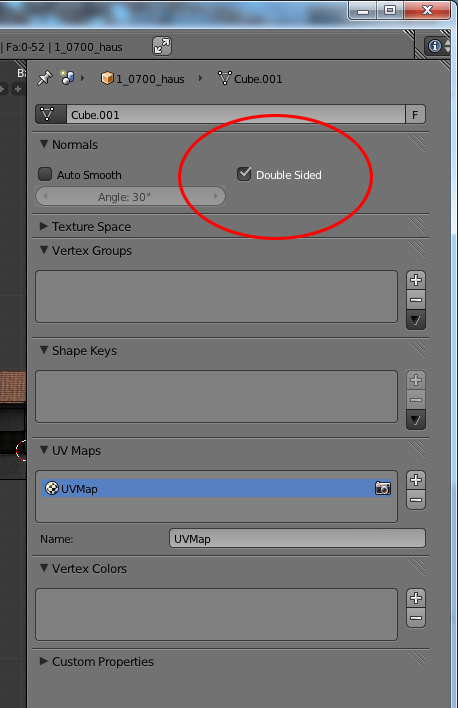
Task: Click the fullscreen toggle arrows icon
Action: point(162,47)
